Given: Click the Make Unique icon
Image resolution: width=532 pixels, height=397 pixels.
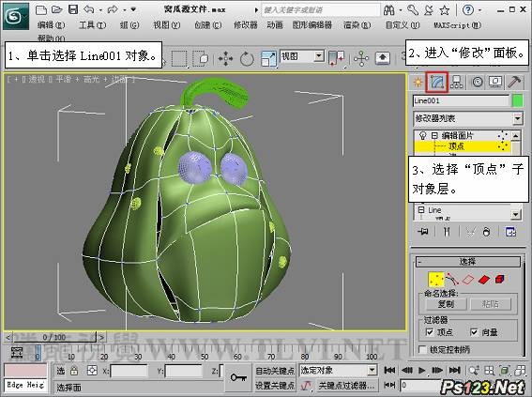Looking at the screenshot, I should point(470,232).
